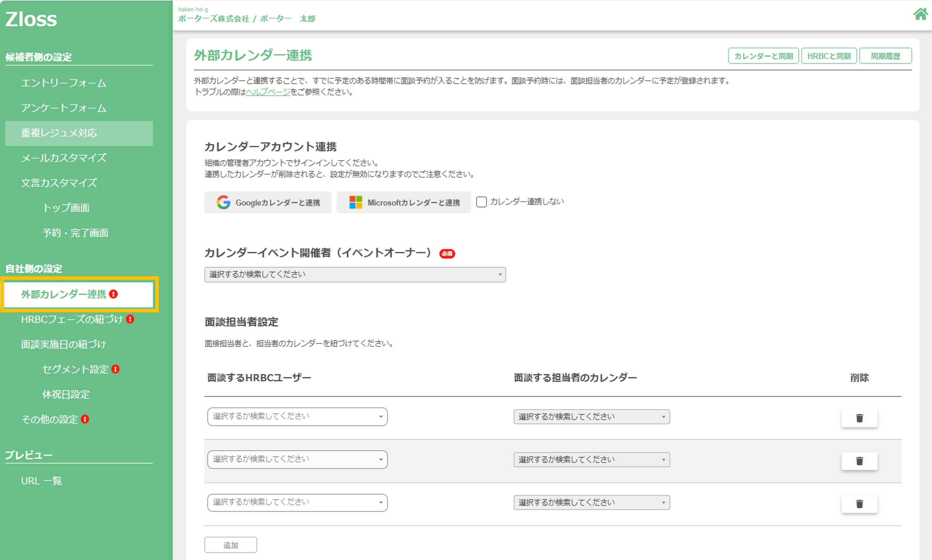Viewport: 932px width, 560px height.
Task: Remove third interviewer row via trash icon
Action: click(x=859, y=504)
